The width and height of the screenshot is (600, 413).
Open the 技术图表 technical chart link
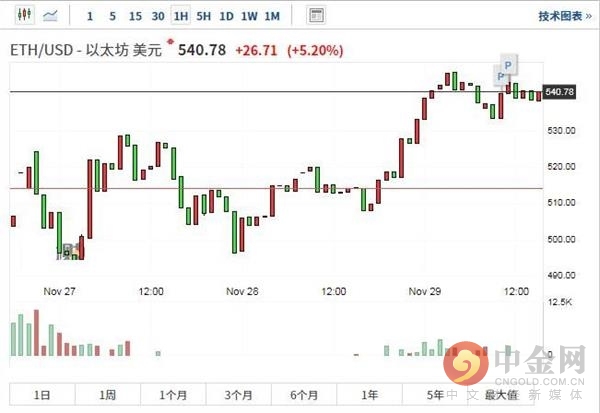(x=565, y=16)
